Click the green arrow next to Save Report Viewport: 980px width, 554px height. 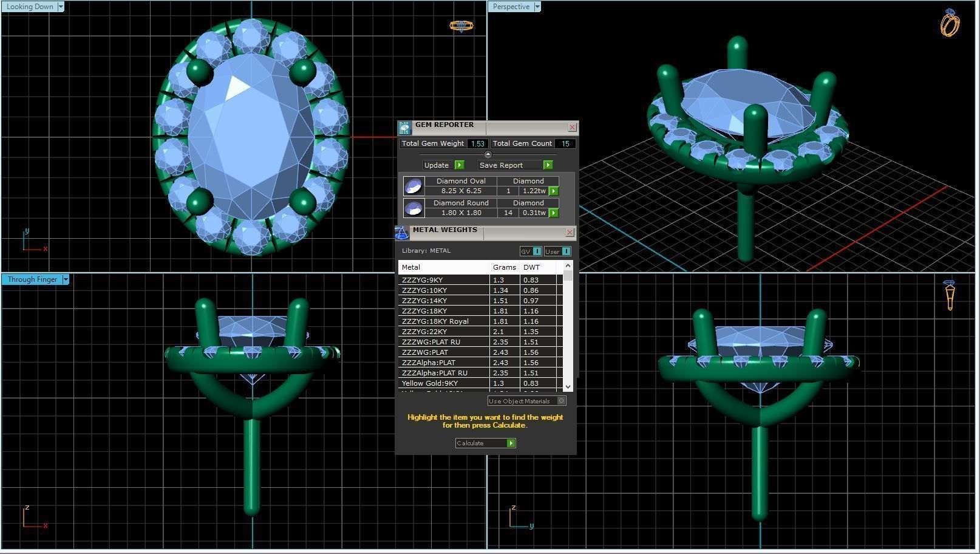click(548, 165)
